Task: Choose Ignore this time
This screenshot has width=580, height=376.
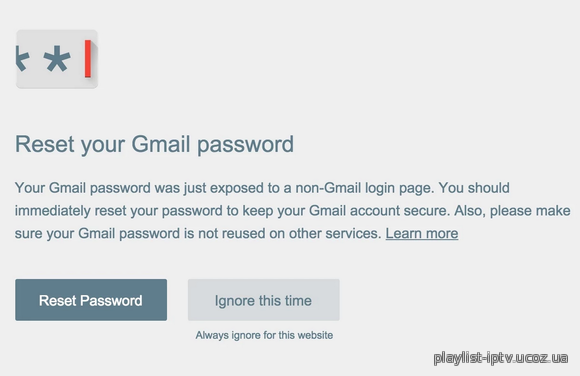Action: click(x=264, y=300)
